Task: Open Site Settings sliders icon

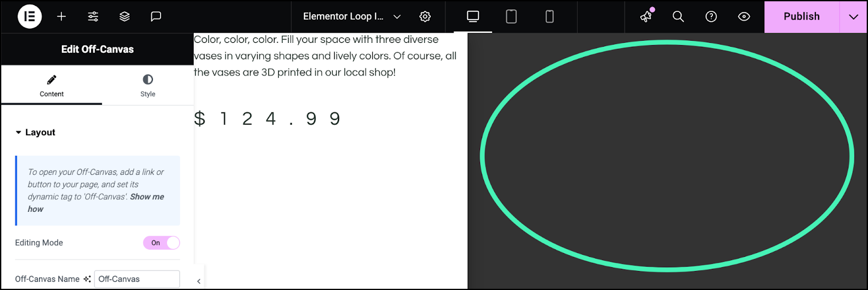Action: [93, 16]
